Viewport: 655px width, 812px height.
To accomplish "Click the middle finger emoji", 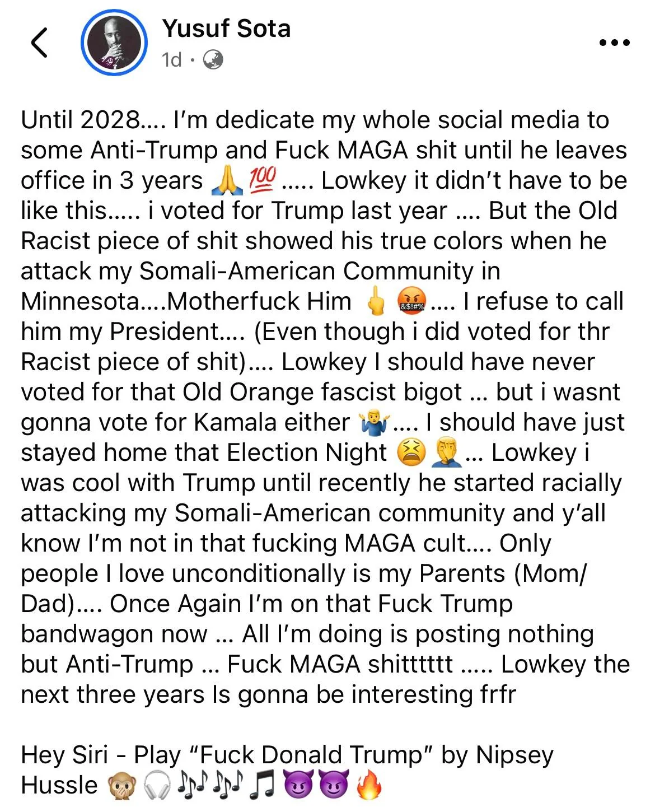I will click(376, 302).
